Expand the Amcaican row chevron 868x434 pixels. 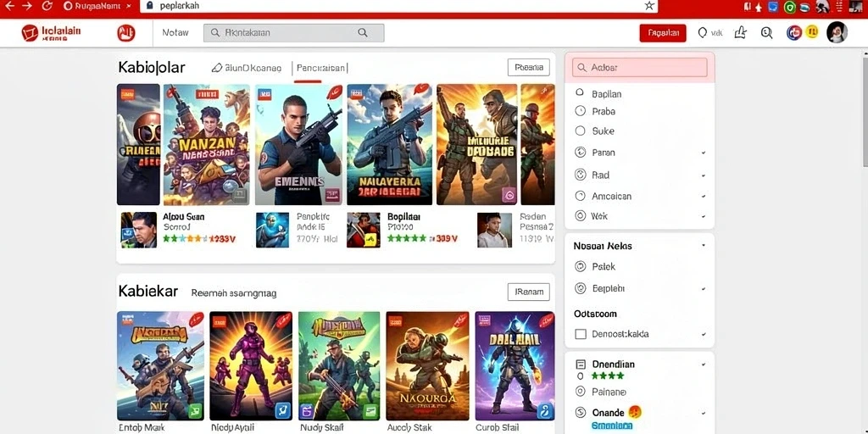click(704, 196)
